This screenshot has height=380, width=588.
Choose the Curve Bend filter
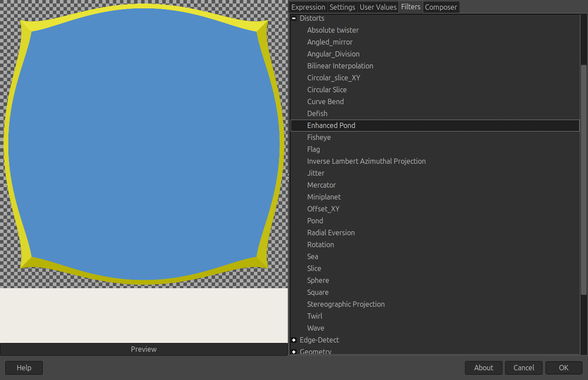(x=325, y=102)
